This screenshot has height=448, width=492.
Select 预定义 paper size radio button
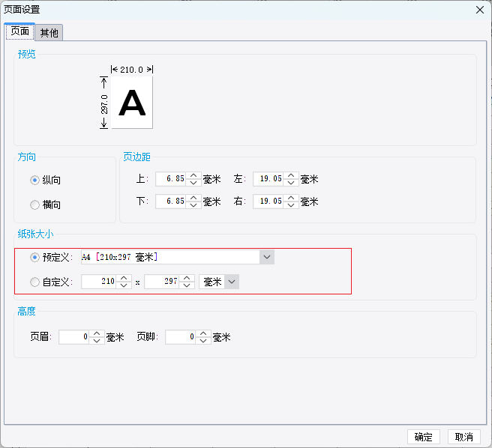pyautogui.click(x=34, y=258)
